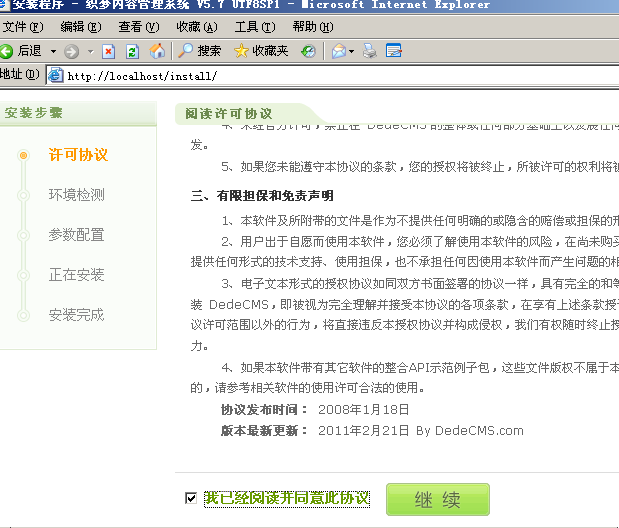This screenshot has width=619, height=528.
Task: Click the Back arrow icon in the toolbar
Action: pyautogui.click(x=6, y=51)
